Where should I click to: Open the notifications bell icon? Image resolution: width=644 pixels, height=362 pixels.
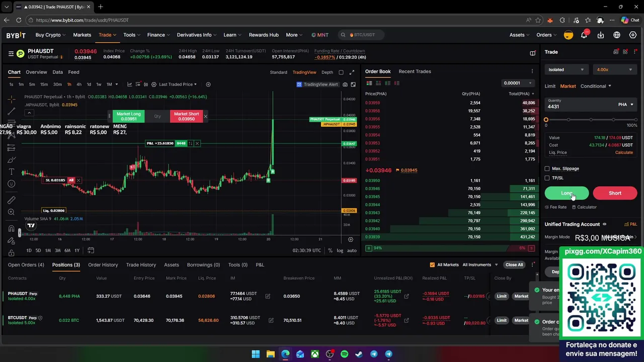pos(584,35)
